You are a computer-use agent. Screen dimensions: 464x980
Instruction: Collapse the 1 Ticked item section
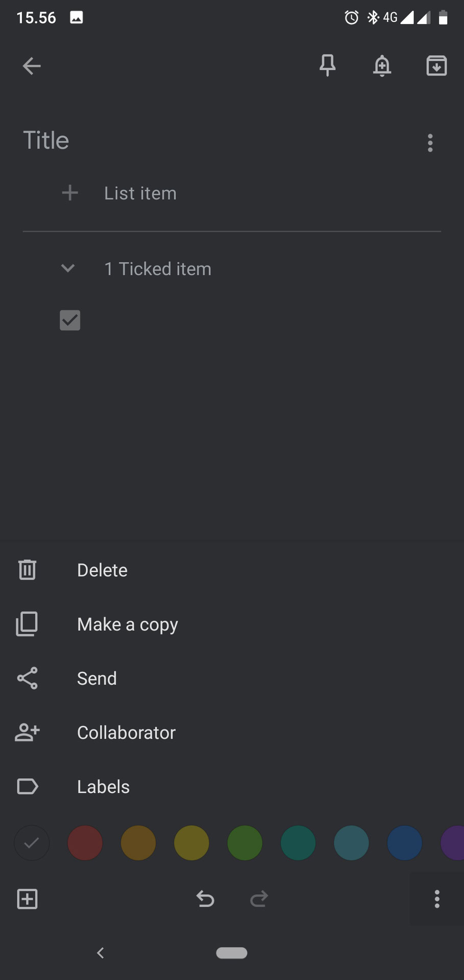[x=68, y=268]
